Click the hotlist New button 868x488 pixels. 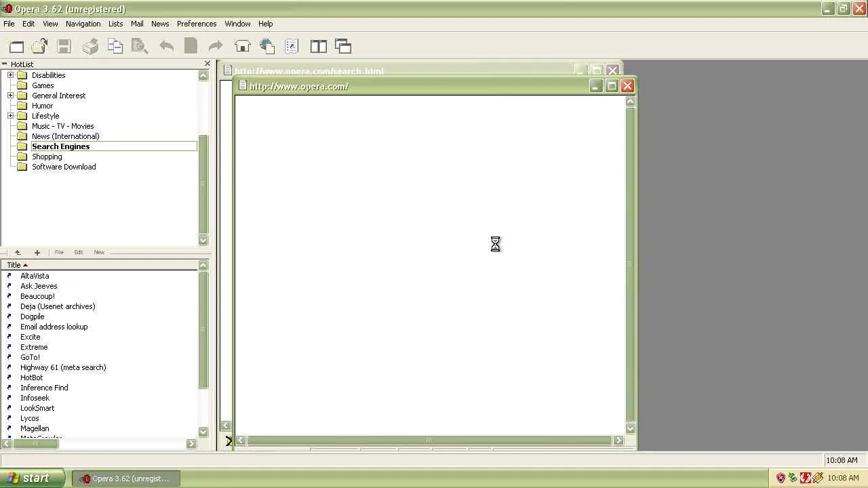tap(99, 252)
